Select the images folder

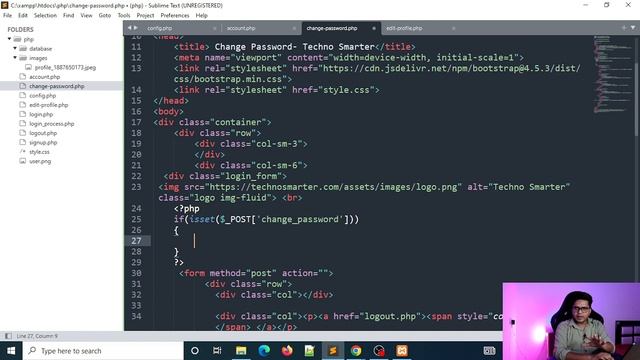(x=38, y=58)
